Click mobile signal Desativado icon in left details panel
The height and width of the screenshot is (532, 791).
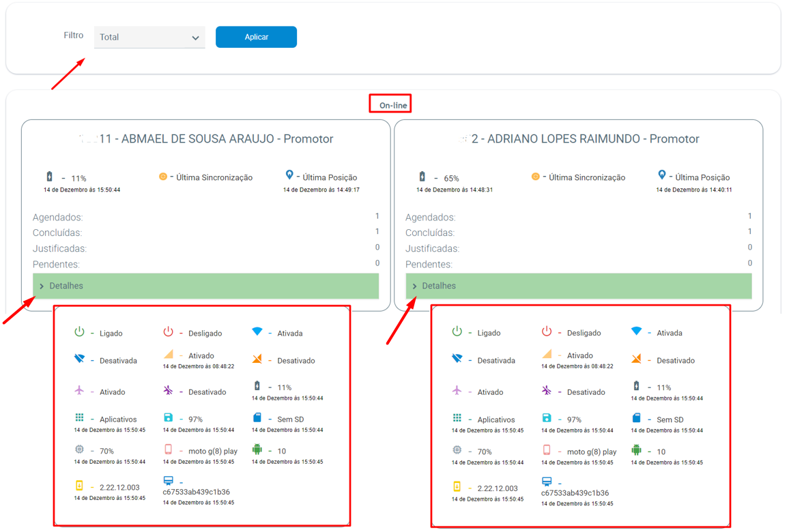pyautogui.click(x=257, y=359)
